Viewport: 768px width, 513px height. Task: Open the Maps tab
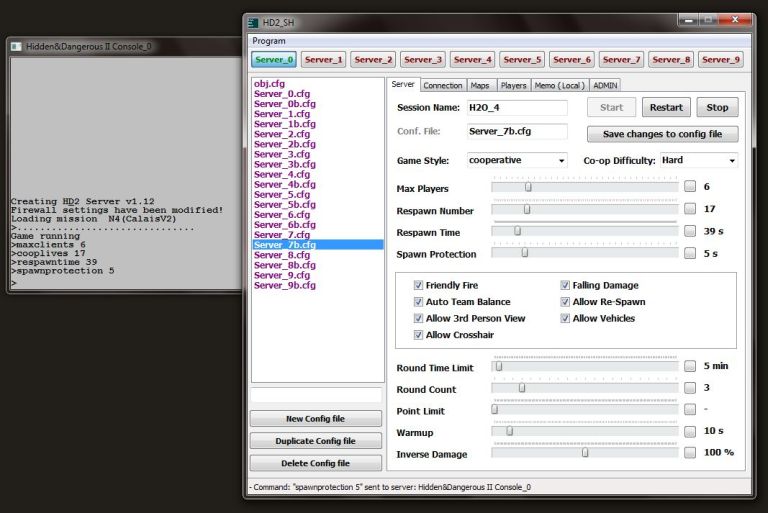480,86
